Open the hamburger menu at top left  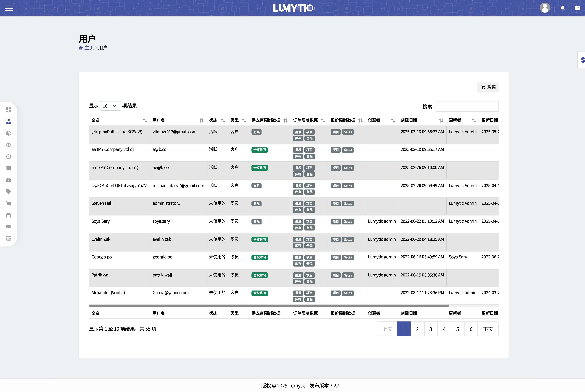[9, 8]
